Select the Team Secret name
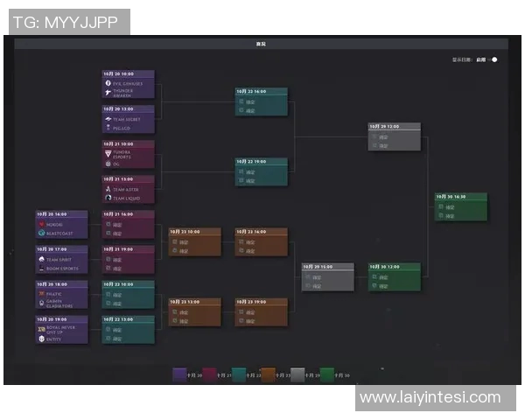525x420 pixels. click(x=127, y=119)
